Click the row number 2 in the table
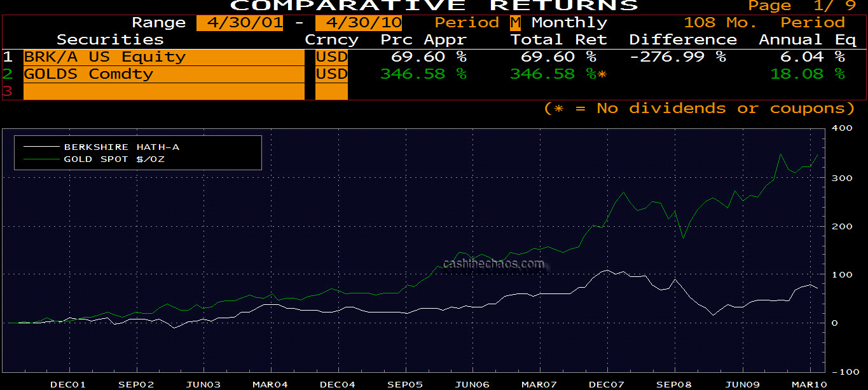 click(x=7, y=74)
